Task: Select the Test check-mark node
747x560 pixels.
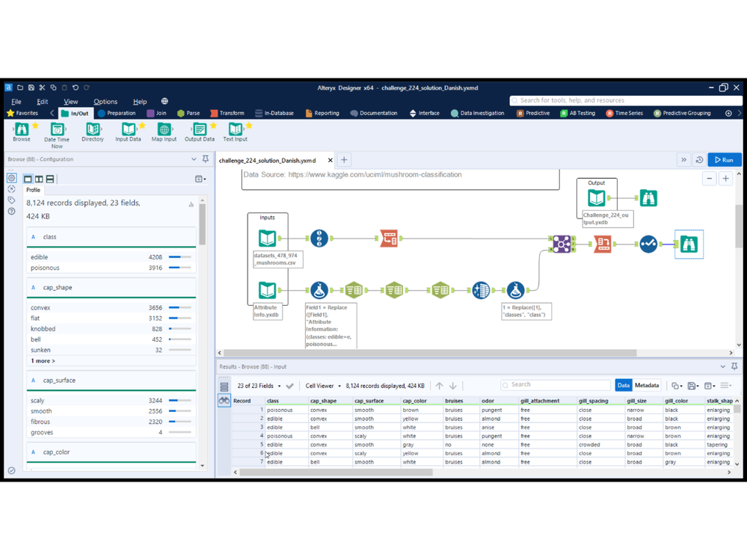Action: tap(648, 244)
